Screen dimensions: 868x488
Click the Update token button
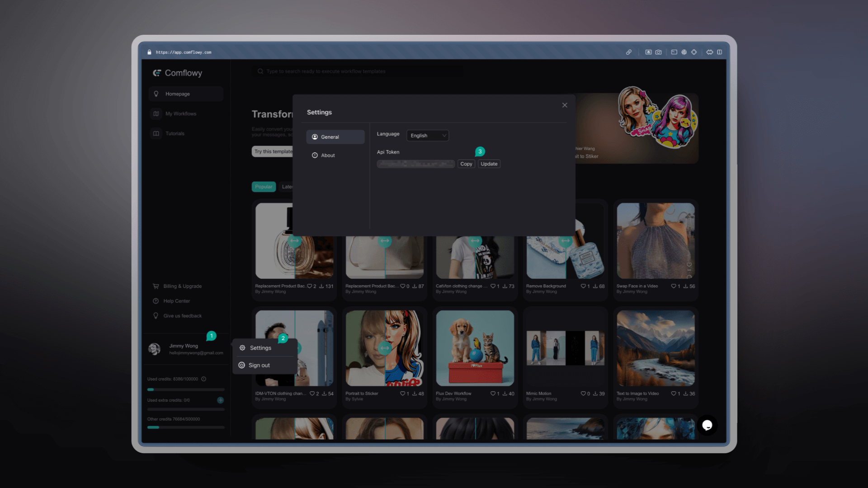pyautogui.click(x=489, y=164)
